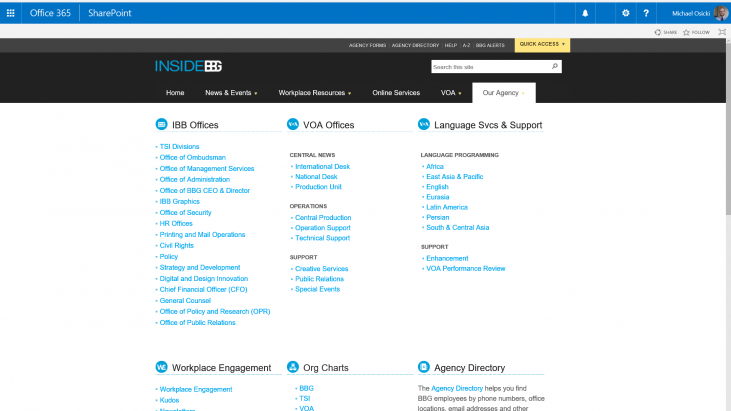Open the International Desk link
This screenshot has width=731, height=411.
pos(322,166)
